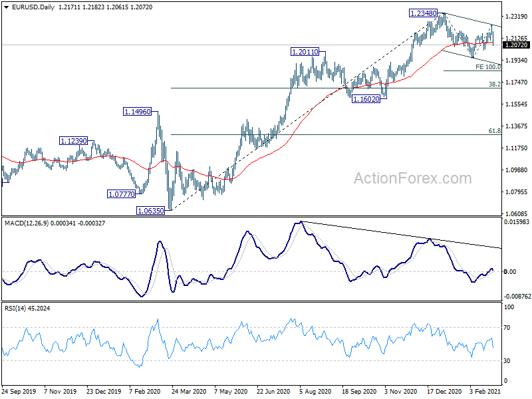Click the 5 Aug 2020 date marker
The height and width of the screenshot is (399, 532).
[x=315, y=391]
